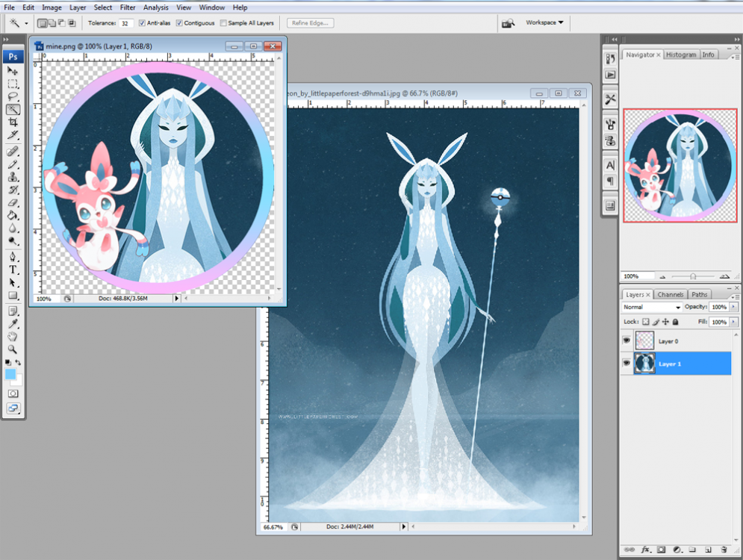
Task: Expand the layer Opacity slider arrow
Action: pyautogui.click(x=733, y=307)
